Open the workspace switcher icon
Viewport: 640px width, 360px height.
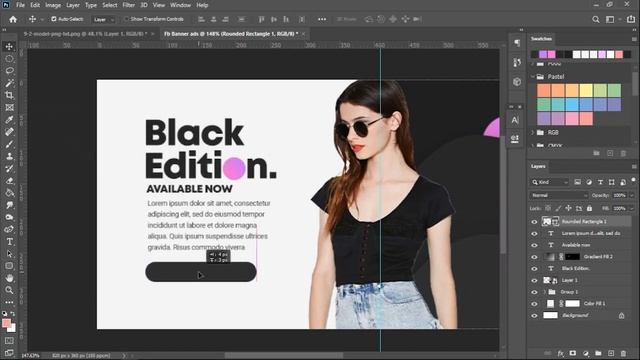click(610, 19)
